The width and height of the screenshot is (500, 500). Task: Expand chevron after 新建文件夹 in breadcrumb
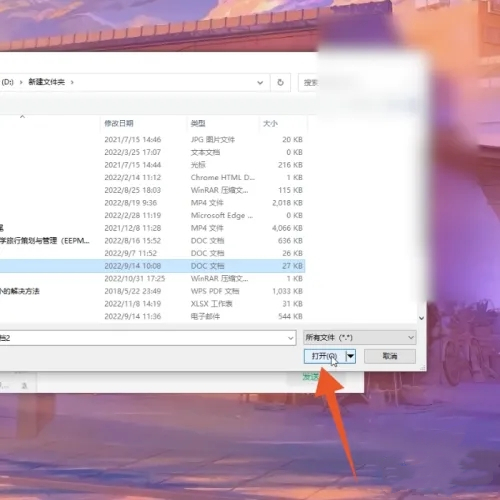(x=72, y=82)
